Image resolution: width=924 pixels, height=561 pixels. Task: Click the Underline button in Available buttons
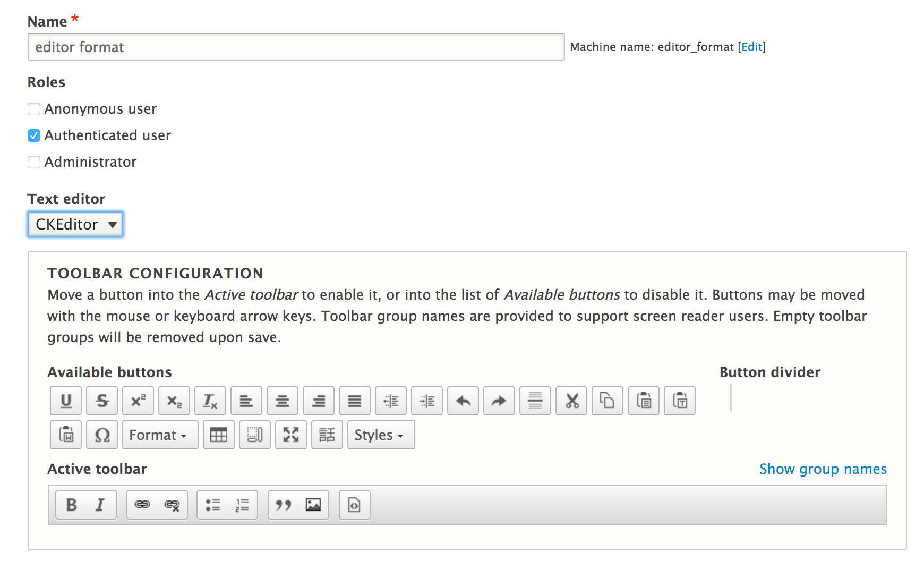[66, 401]
